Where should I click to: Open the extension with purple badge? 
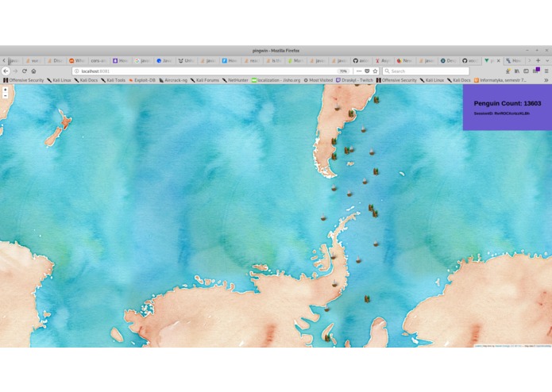536,71
